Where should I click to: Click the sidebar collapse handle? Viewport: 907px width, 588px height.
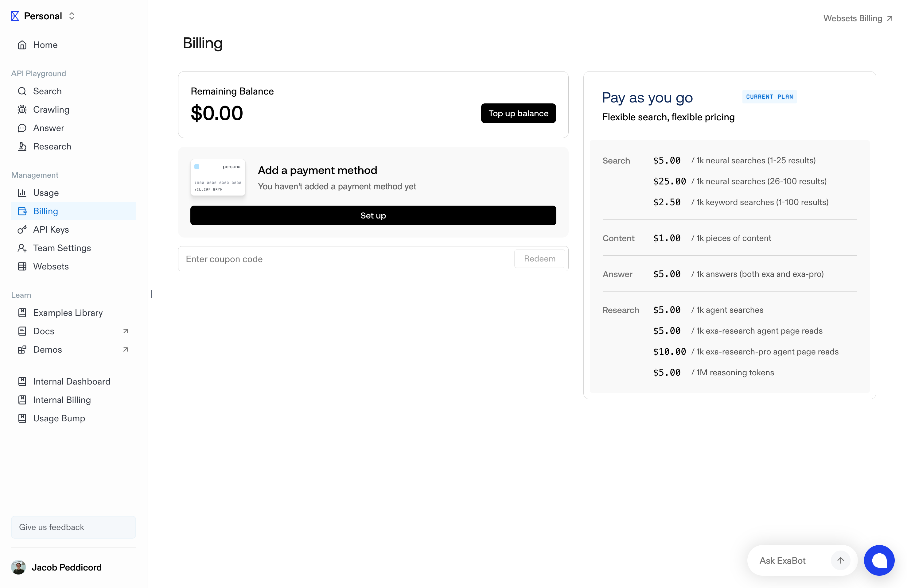(152, 294)
